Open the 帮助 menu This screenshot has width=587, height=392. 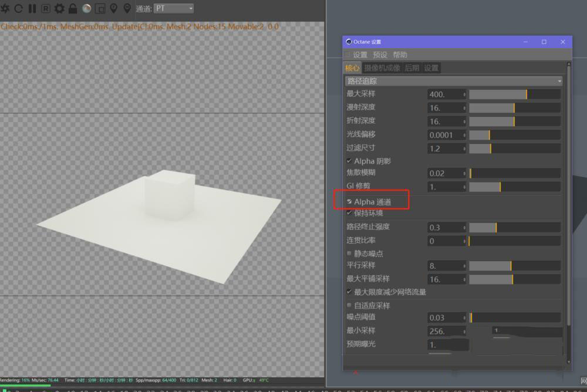[400, 55]
